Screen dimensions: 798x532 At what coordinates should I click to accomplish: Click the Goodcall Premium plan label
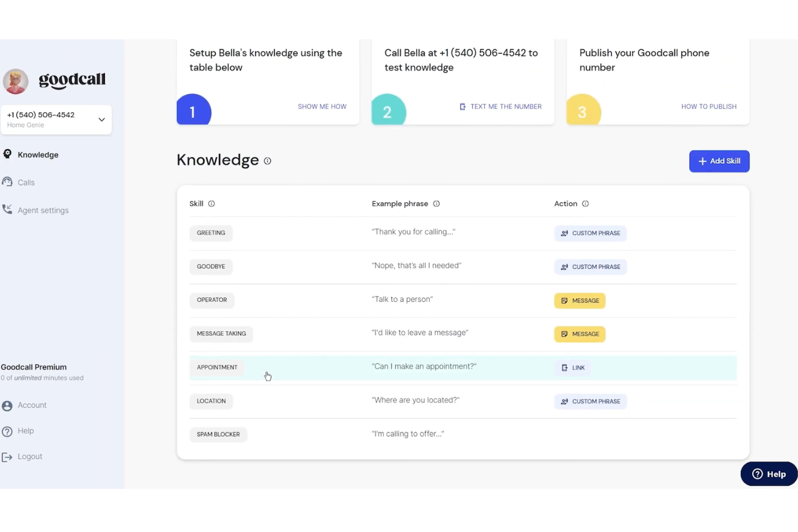[33, 367]
